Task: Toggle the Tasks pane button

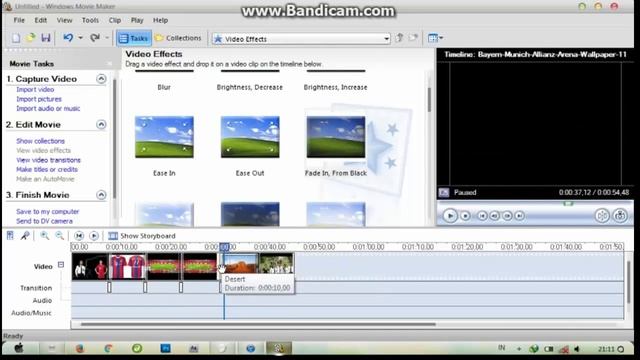Action: (x=133, y=38)
